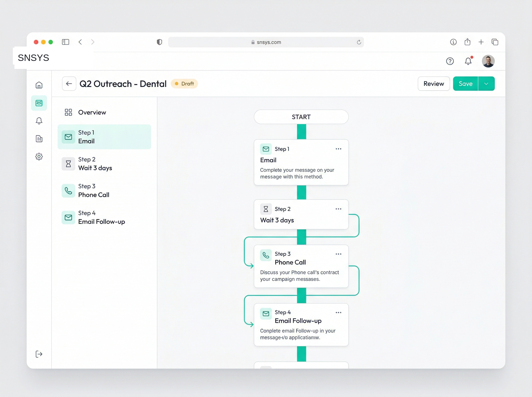Open the home icon in the sidebar

(x=39, y=85)
